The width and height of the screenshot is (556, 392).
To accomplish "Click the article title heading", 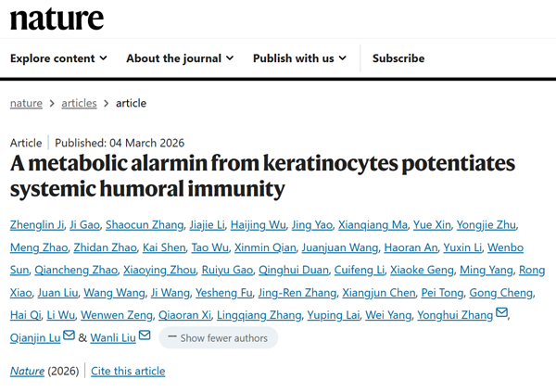I will tap(262, 177).
